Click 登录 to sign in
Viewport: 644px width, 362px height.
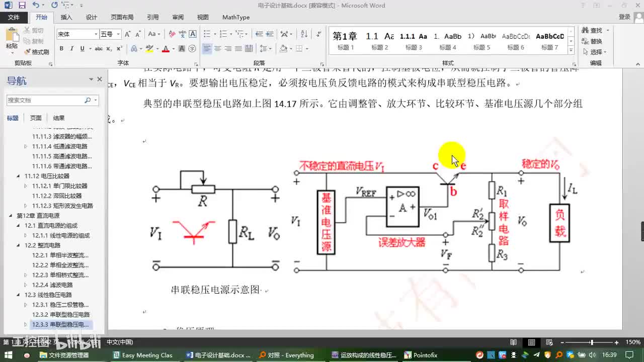coord(624,17)
